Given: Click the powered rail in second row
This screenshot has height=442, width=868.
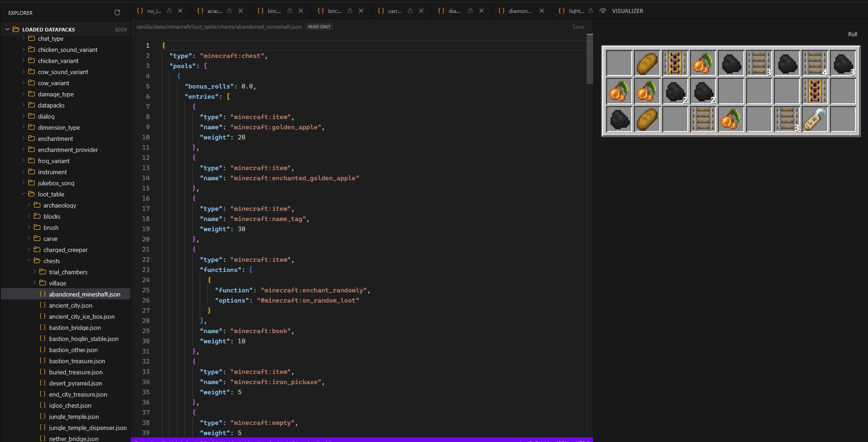Looking at the screenshot, I should click(815, 91).
